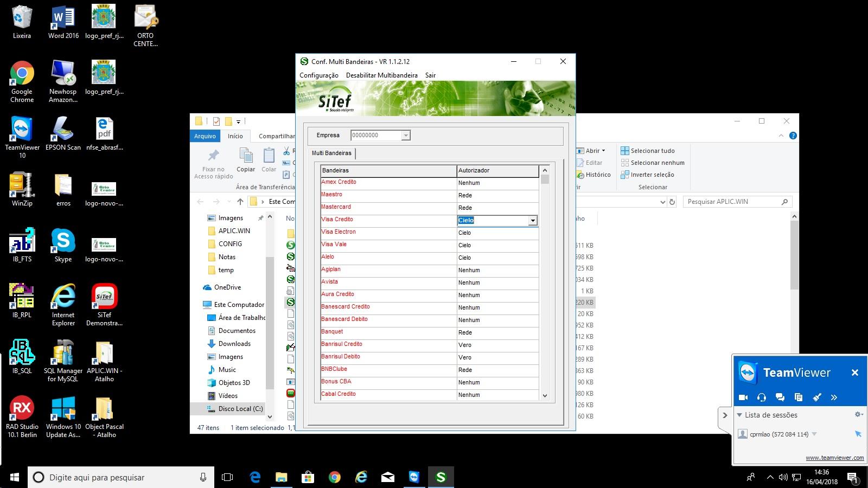The image size is (868, 488).
Task: Click Fixar no Acesso rápido in Explorer
Action: (214, 164)
